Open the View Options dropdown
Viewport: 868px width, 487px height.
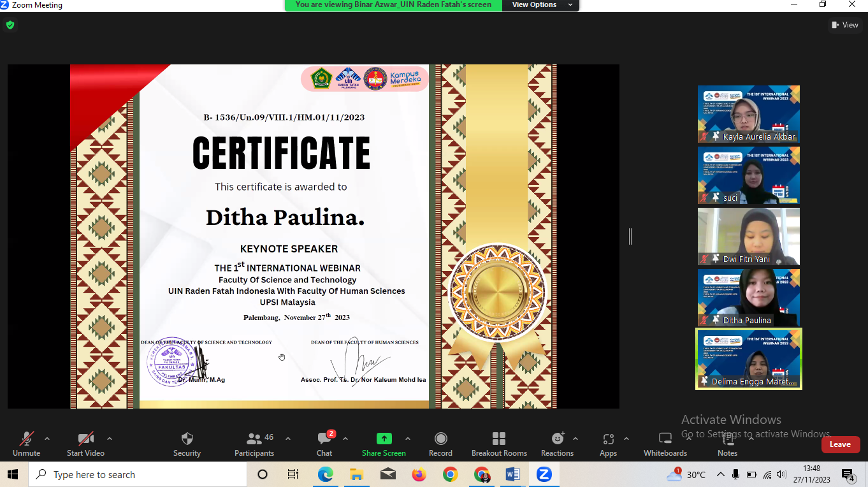tap(540, 5)
